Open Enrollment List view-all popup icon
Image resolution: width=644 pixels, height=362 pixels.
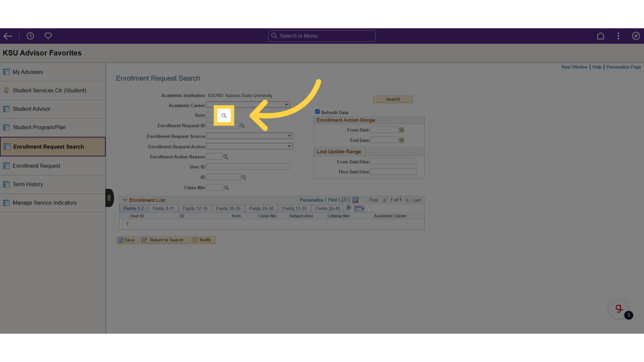click(344, 200)
